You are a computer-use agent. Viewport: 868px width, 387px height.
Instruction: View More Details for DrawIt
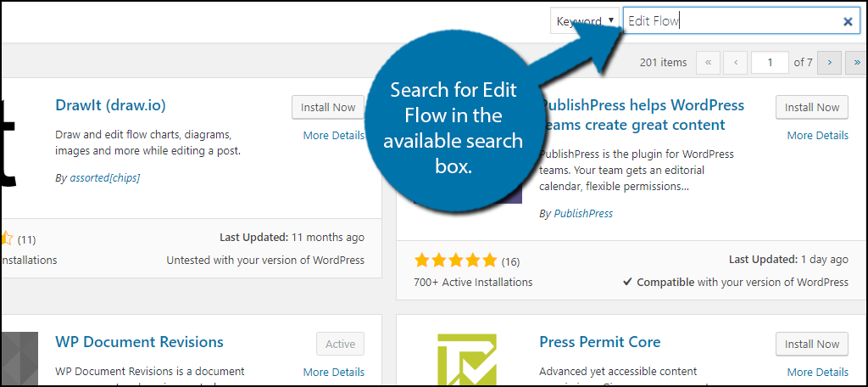point(334,135)
